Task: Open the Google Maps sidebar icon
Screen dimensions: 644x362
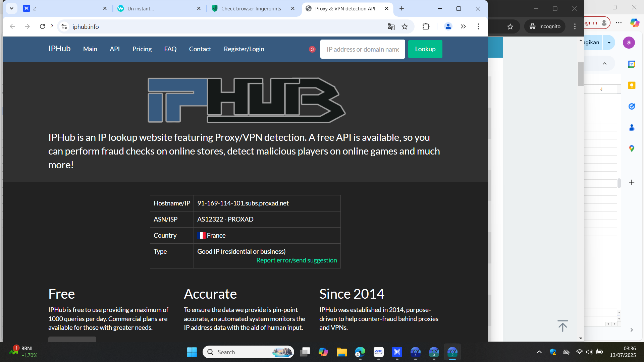Action: [x=632, y=148]
